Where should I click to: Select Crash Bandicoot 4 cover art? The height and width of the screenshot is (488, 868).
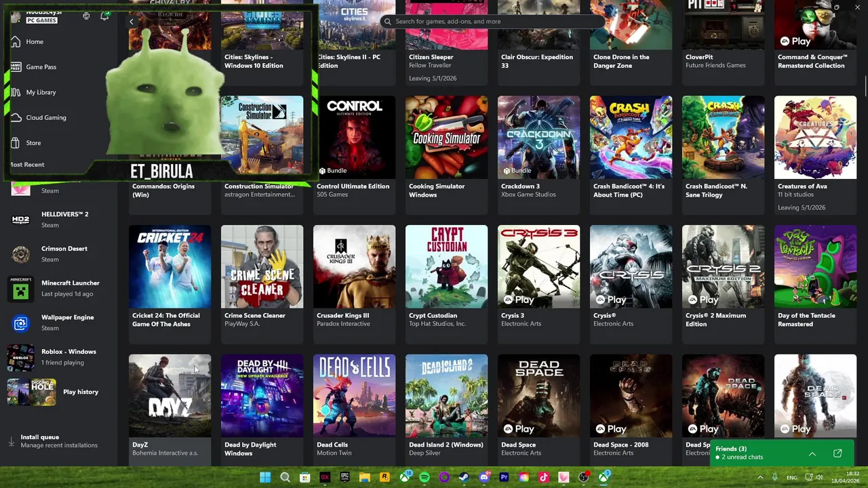631,137
